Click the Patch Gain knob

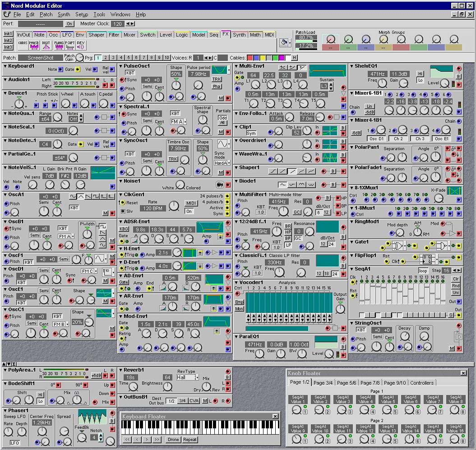79,57
